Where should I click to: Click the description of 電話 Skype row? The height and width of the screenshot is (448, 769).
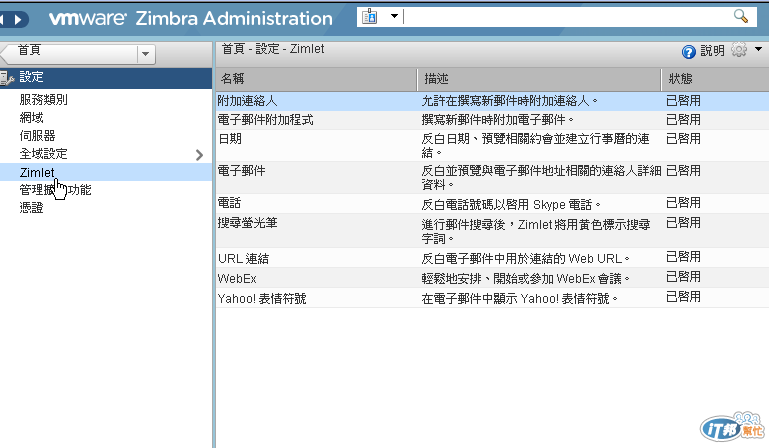511,204
